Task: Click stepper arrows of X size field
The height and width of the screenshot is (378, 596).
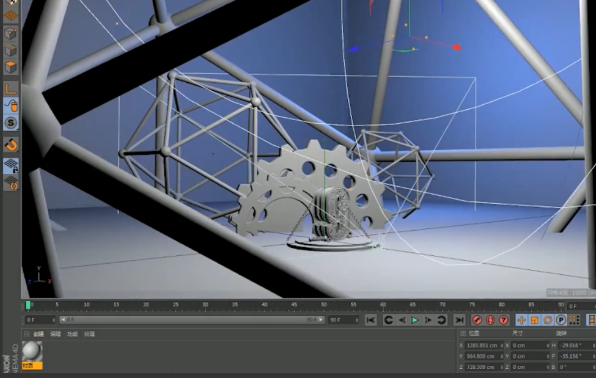Action: [548, 345]
